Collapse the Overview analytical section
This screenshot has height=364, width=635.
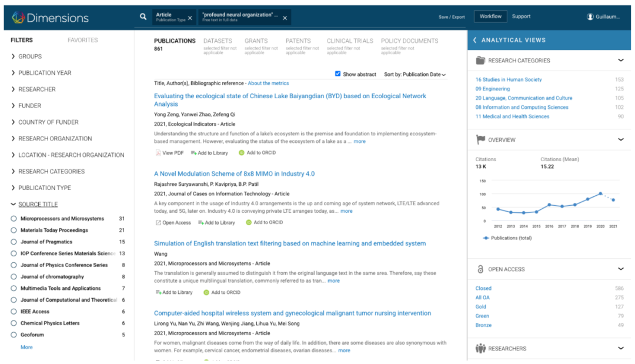pos(620,140)
